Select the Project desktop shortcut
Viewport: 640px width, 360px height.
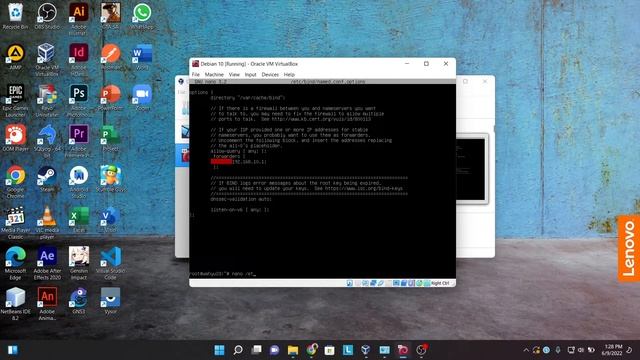coord(110,138)
